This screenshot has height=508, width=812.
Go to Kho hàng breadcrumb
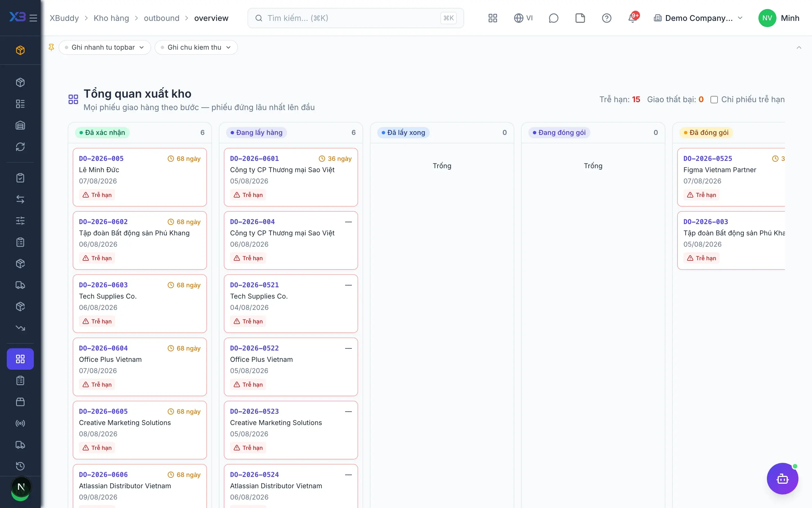pos(111,18)
